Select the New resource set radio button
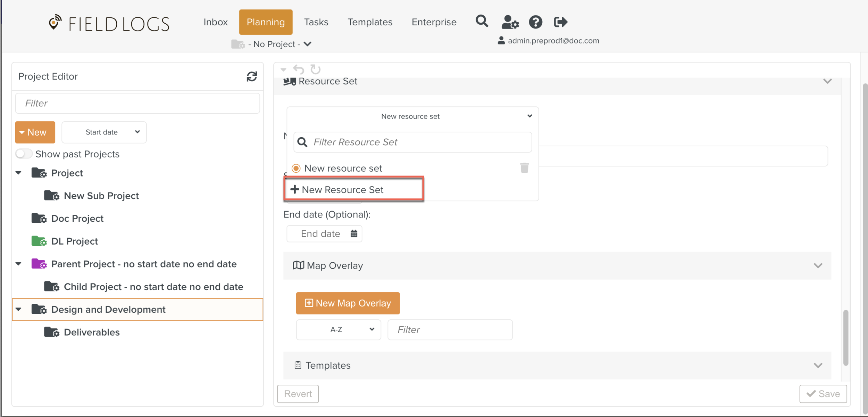 (296, 169)
